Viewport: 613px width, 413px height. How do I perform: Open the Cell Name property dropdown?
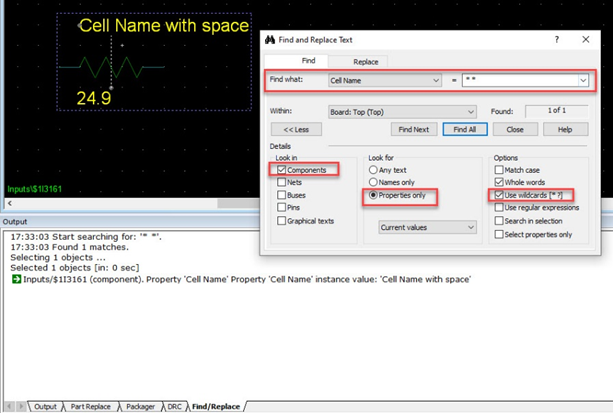[x=385, y=80]
